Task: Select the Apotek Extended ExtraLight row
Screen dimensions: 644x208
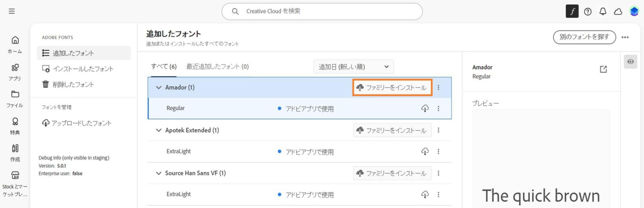Action: pyautogui.click(x=300, y=151)
